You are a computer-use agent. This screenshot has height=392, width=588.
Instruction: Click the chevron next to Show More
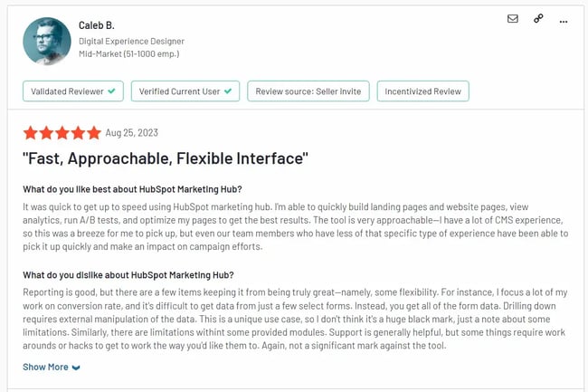click(x=76, y=368)
